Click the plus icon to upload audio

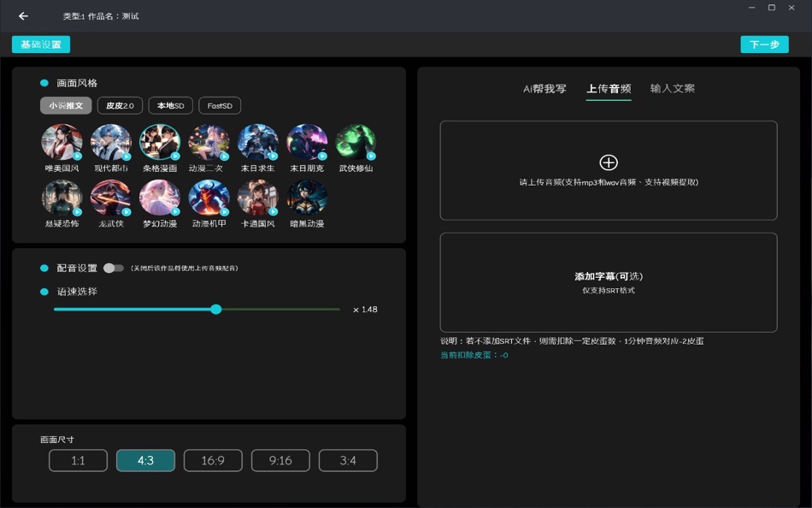pyautogui.click(x=608, y=162)
